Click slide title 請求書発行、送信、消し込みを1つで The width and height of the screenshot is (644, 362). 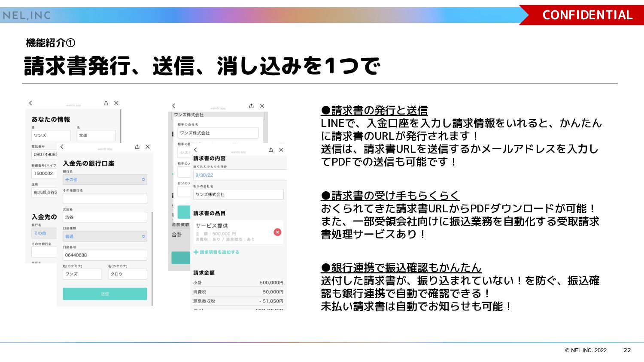202,66
